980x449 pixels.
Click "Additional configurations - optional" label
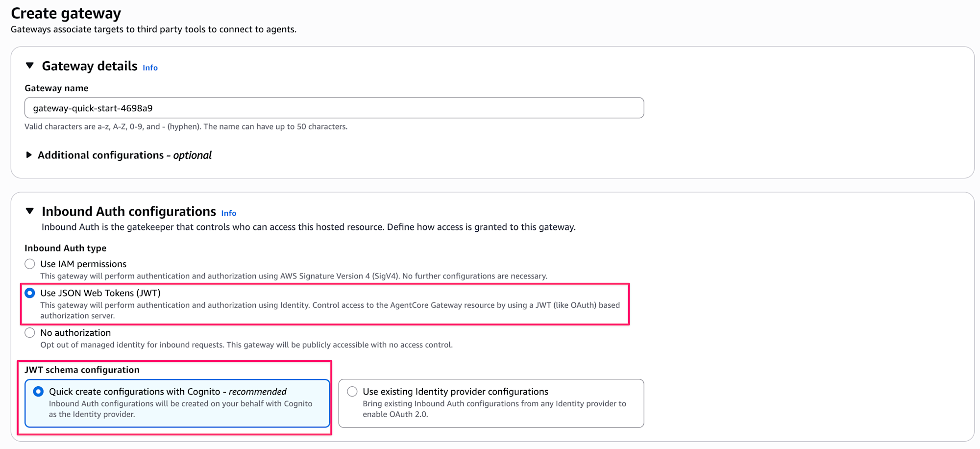(x=124, y=155)
